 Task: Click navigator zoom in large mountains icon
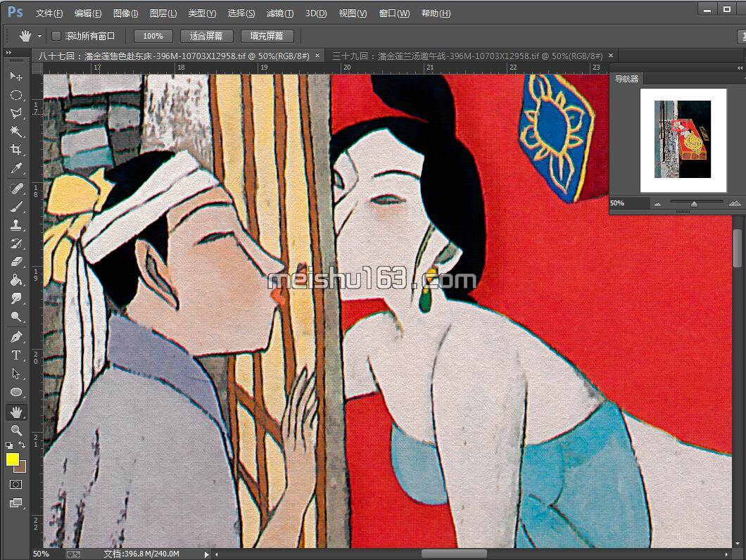point(735,203)
